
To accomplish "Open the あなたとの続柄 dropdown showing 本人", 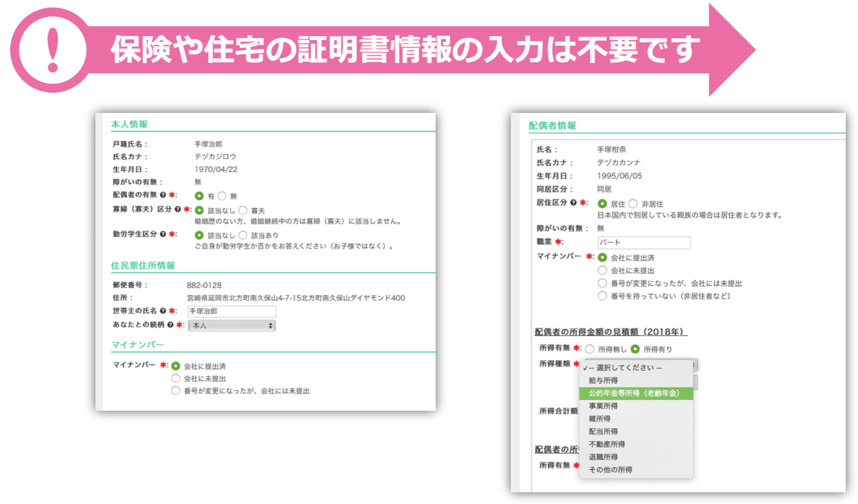I will coord(232,325).
